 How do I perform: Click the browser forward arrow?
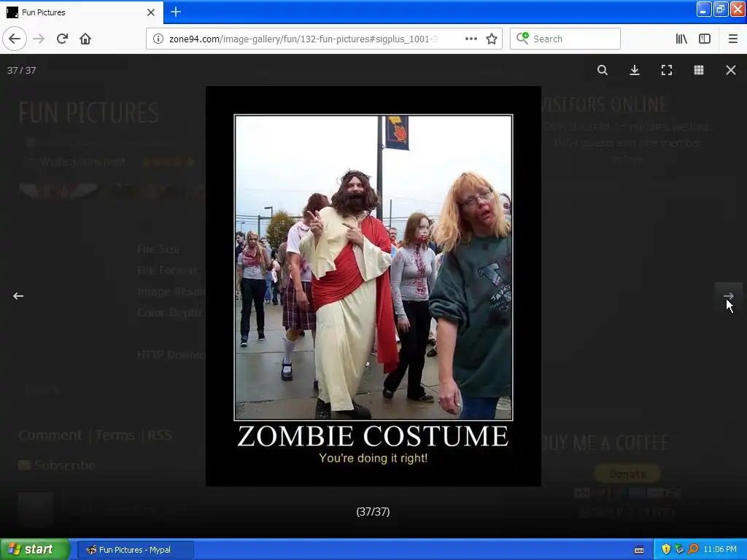click(39, 39)
